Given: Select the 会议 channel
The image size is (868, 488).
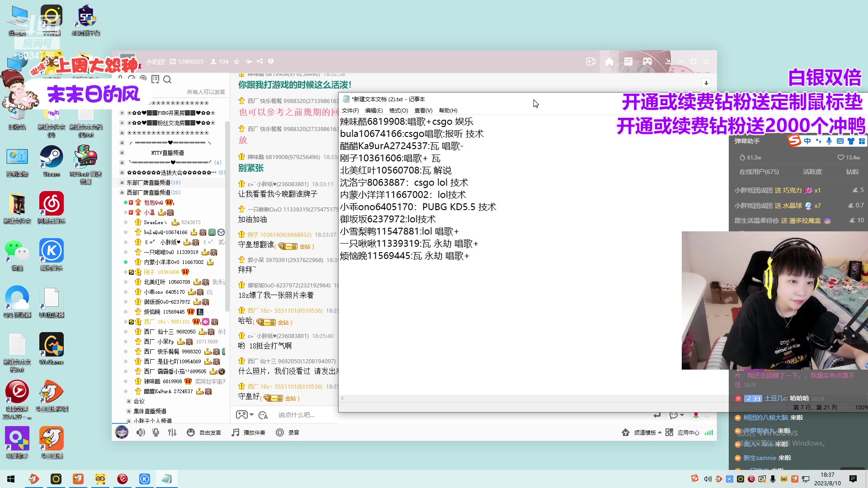Looking at the screenshot, I should pos(139,401).
